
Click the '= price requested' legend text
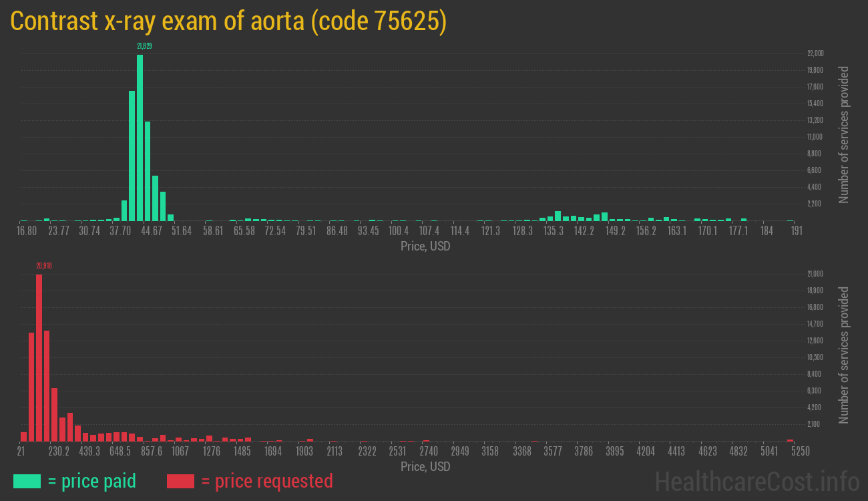click(266, 481)
